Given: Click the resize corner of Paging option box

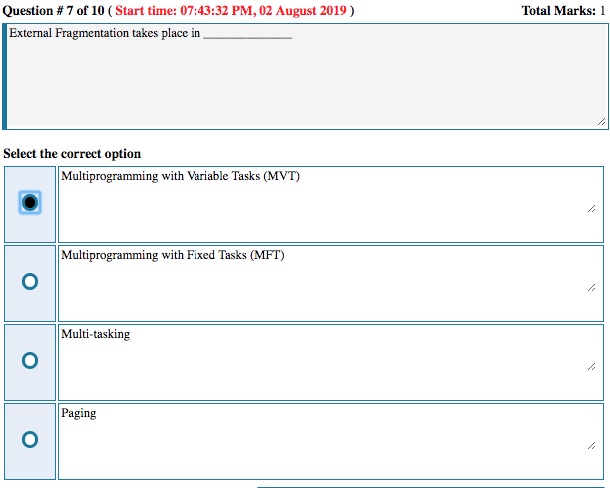Looking at the screenshot, I should [x=592, y=446].
